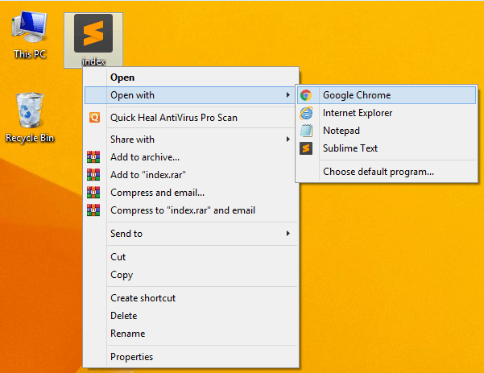Select Create shortcut menu entry

pyautogui.click(x=191, y=298)
